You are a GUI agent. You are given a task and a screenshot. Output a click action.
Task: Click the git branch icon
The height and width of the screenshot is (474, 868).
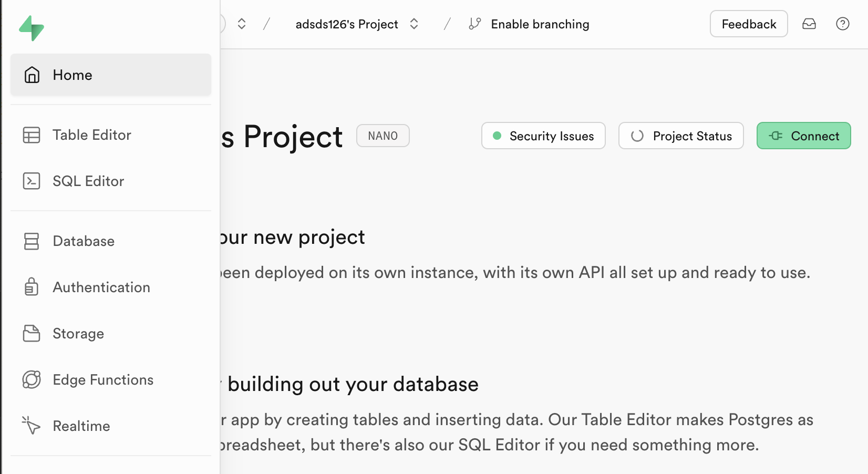475,24
